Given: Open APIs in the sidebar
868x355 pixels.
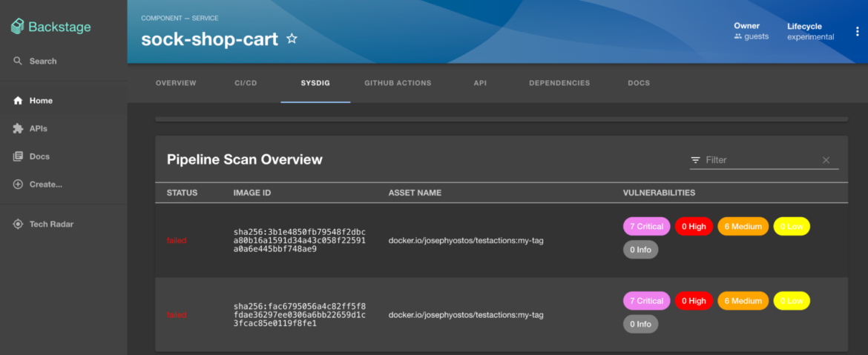Looking at the screenshot, I should [38, 128].
